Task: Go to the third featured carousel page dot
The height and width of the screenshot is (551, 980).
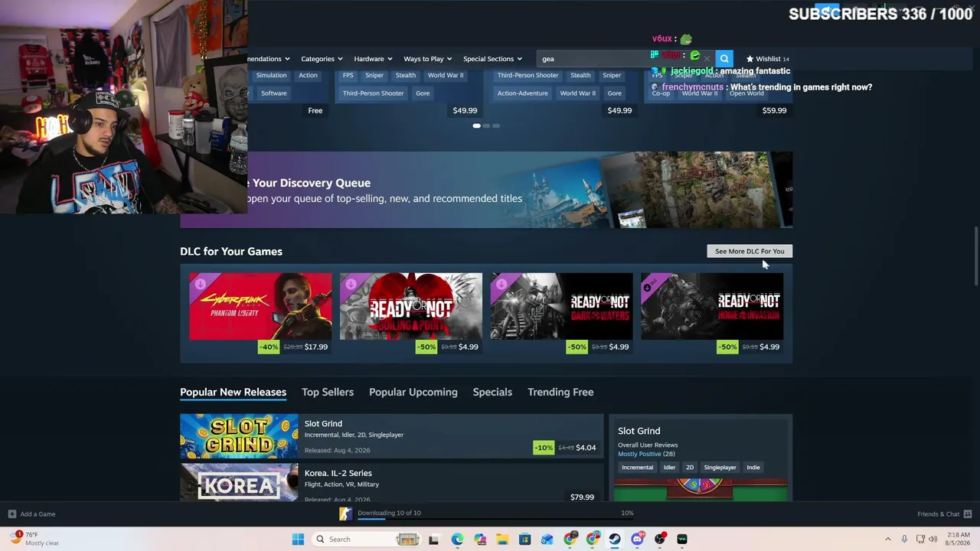Action: [496, 126]
